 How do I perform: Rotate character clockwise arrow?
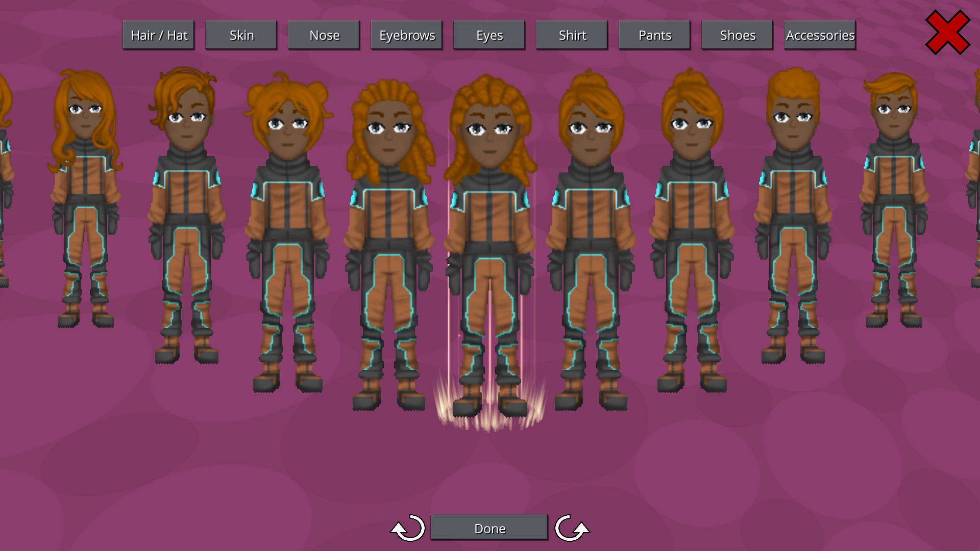pos(572,528)
